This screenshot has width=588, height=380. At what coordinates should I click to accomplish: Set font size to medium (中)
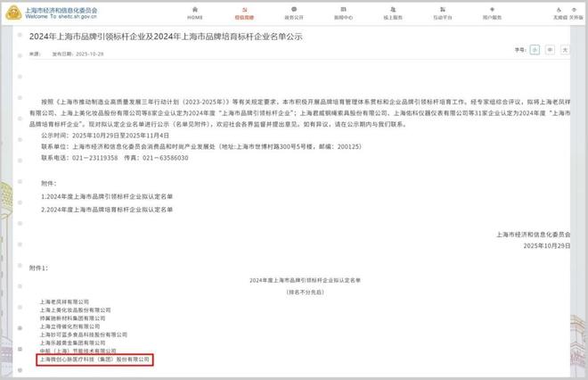pyautogui.click(x=550, y=50)
